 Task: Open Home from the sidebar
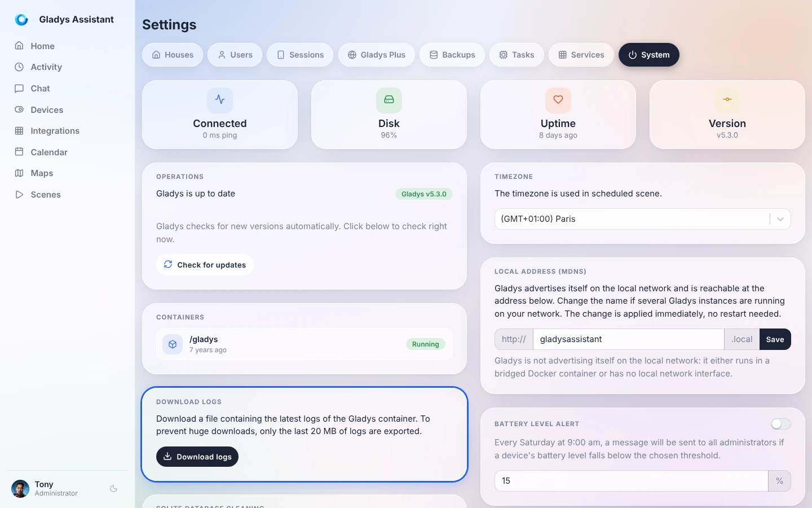click(x=68, y=46)
